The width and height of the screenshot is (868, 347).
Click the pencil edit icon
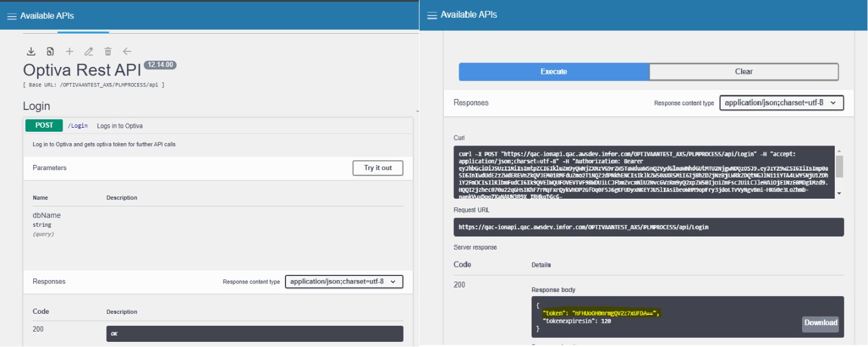[x=89, y=52]
